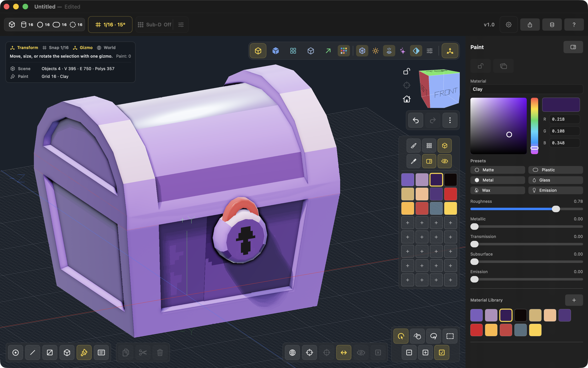The image size is (588, 368).
Task: Click the scissors cut icon
Action: (x=143, y=352)
